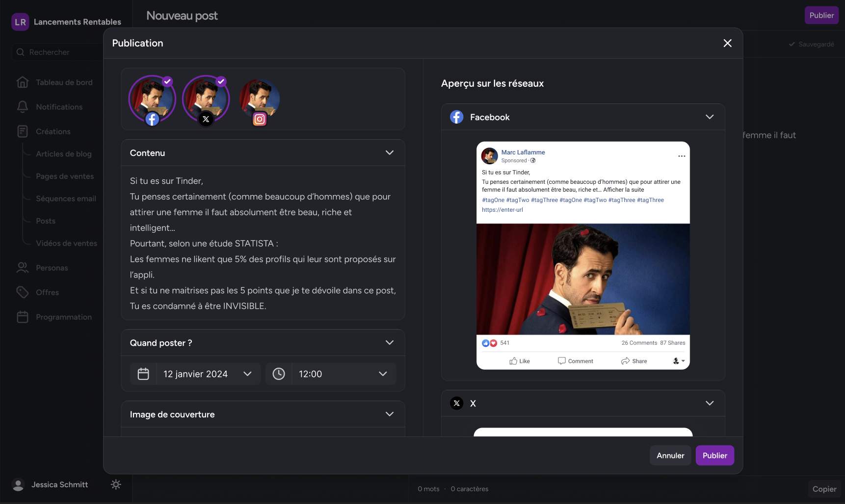The image size is (845, 504).
Task: Collapse the Facebook preview panel
Action: coord(709,117)
